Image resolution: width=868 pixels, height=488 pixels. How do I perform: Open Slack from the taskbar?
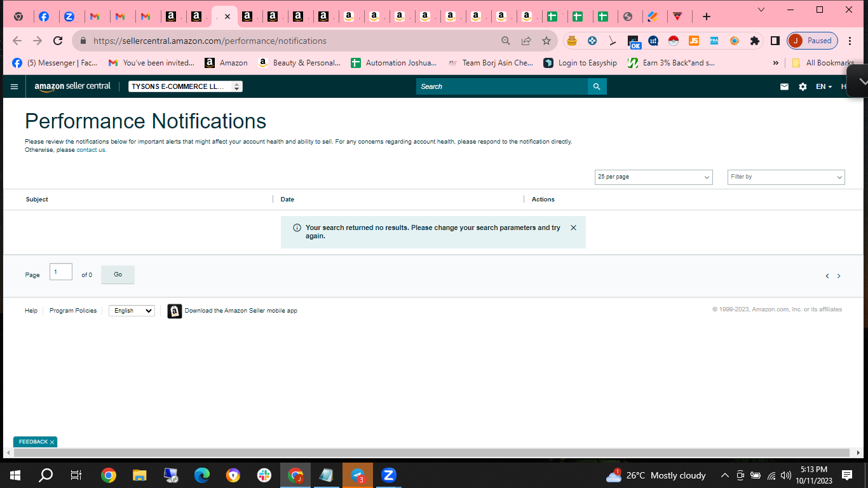pyautogui.click(x=264, y=475)
